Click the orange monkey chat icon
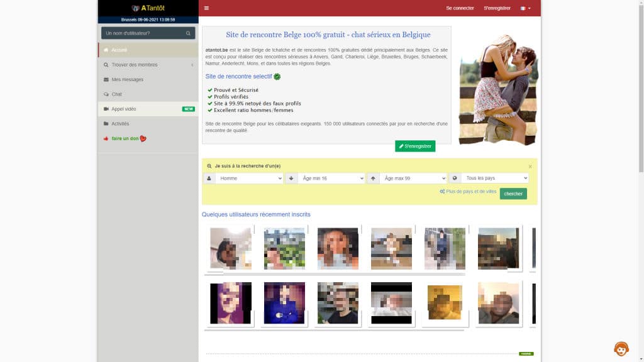Screen dimensions: 644x362 [621, 349]
